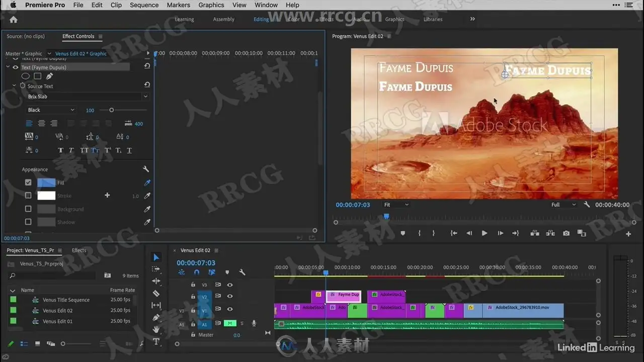Click the blue Fill color swatch
The height and width of the screenshot is (362, 644).
46,183
